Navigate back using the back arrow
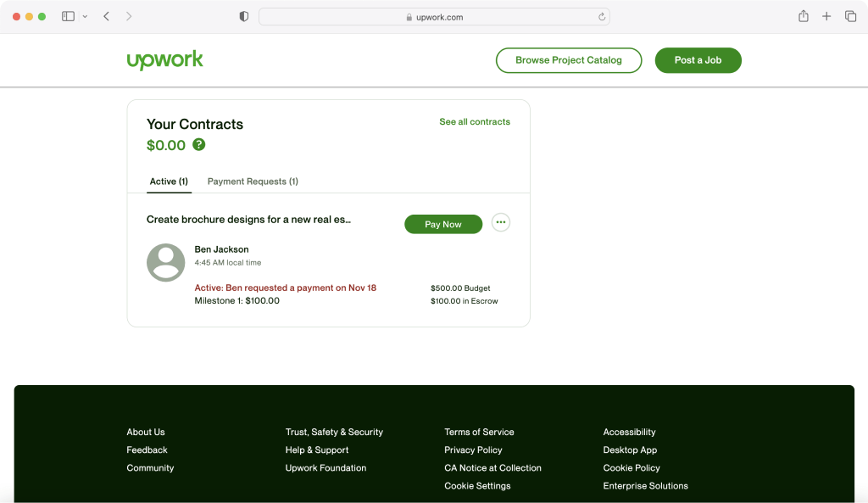 (105, 15)
